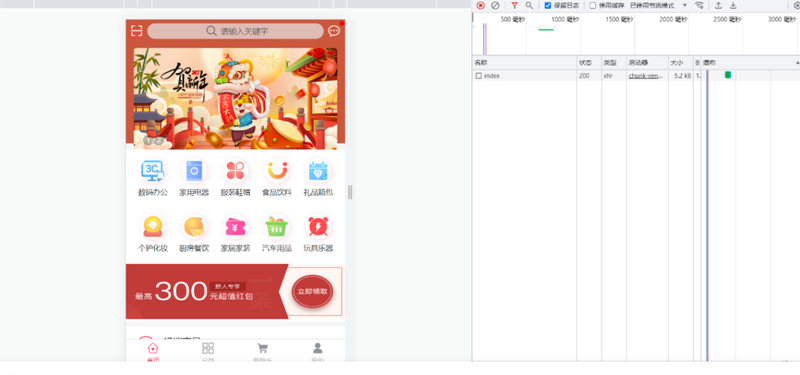Uncheck the 保留日志 checkbox

pos(548,6)
